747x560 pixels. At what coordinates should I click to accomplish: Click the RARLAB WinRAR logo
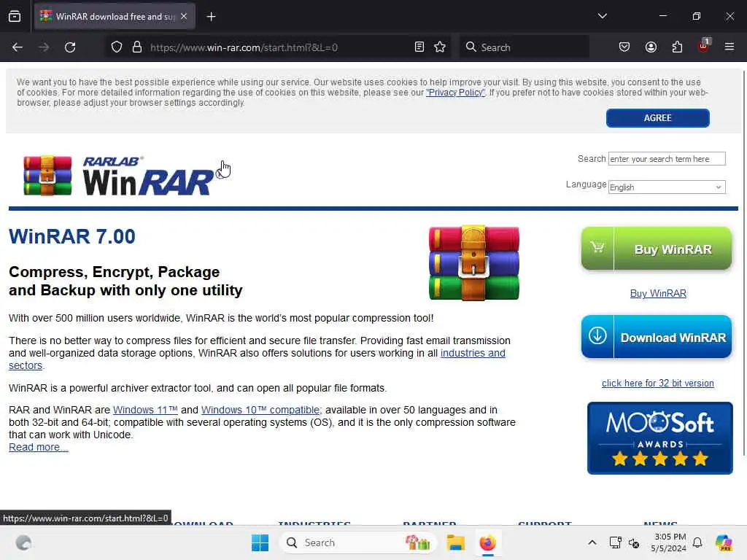click(x=119, y=176)
